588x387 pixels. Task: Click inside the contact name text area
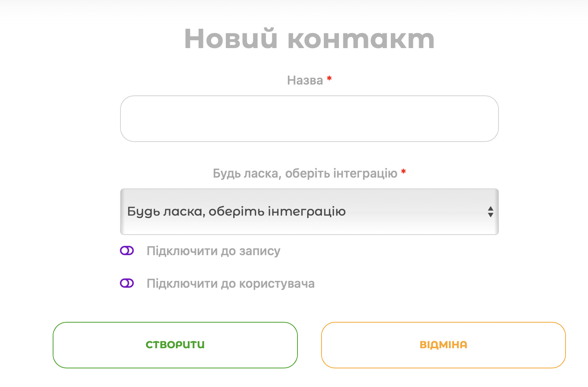pos(309,118)
